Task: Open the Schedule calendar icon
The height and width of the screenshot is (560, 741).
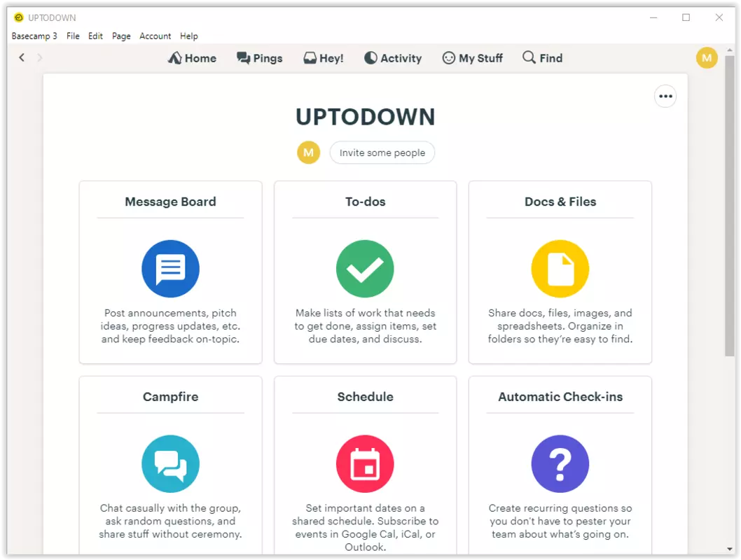Action: click(365, 463)
